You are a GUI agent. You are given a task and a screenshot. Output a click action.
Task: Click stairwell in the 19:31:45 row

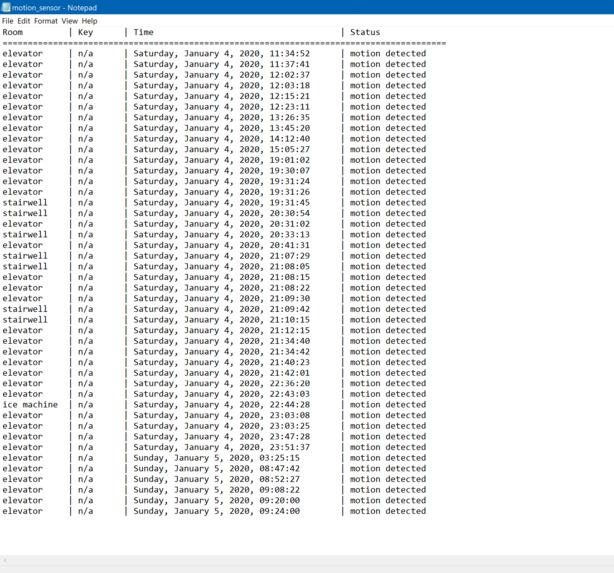pyautogui.click(x=25, y=202)
